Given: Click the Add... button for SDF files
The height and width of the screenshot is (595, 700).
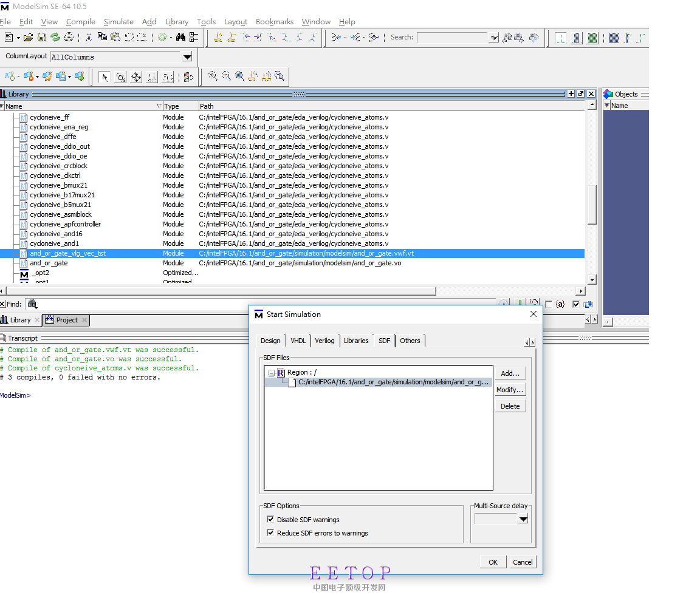Looking at the screenshot, I should pyautogui.click(x=510, y=373).
